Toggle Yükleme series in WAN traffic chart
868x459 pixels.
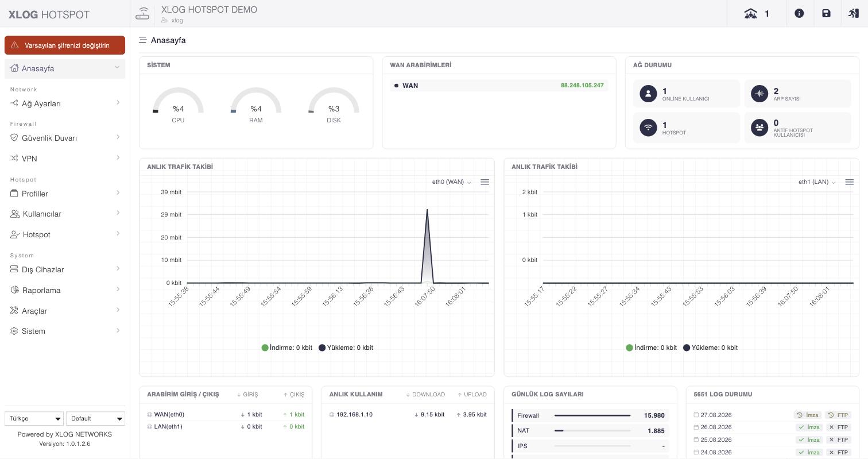(x=346, y=348)
